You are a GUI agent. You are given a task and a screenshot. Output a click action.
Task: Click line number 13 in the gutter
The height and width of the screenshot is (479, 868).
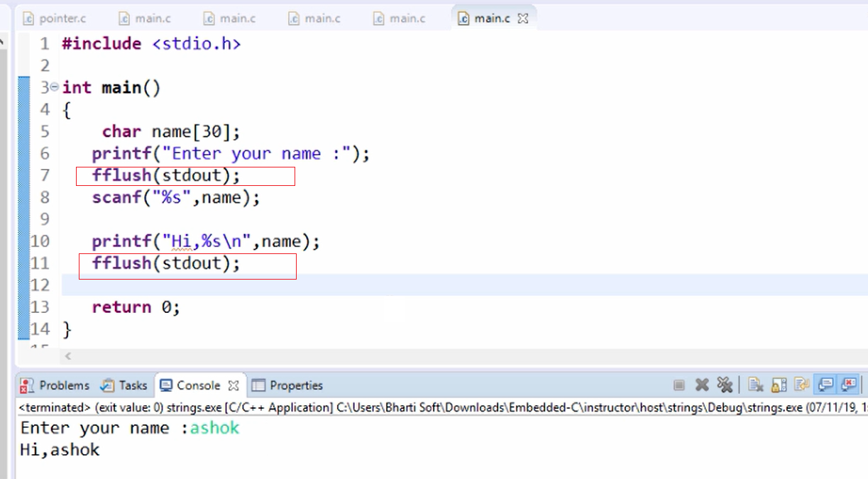pos(40,307)
